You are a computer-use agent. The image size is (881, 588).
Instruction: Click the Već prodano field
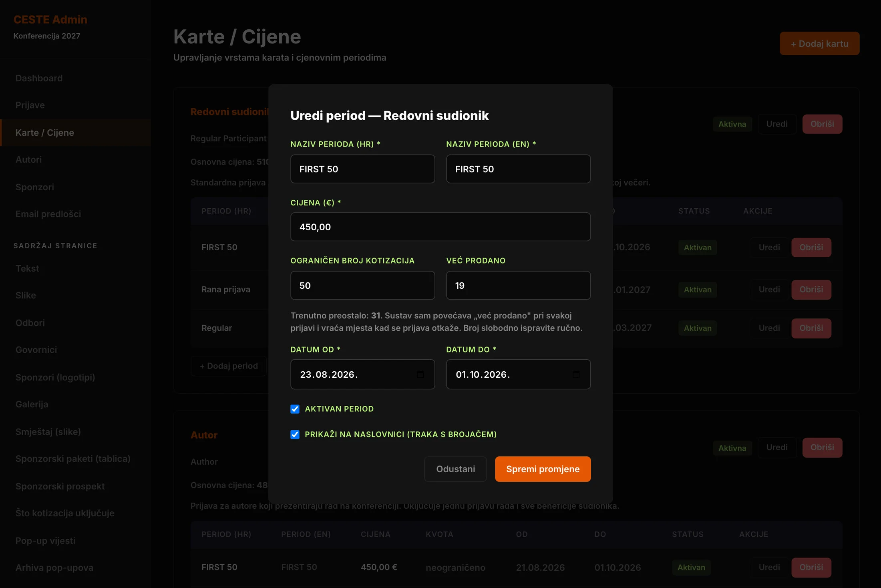(518, 286)
